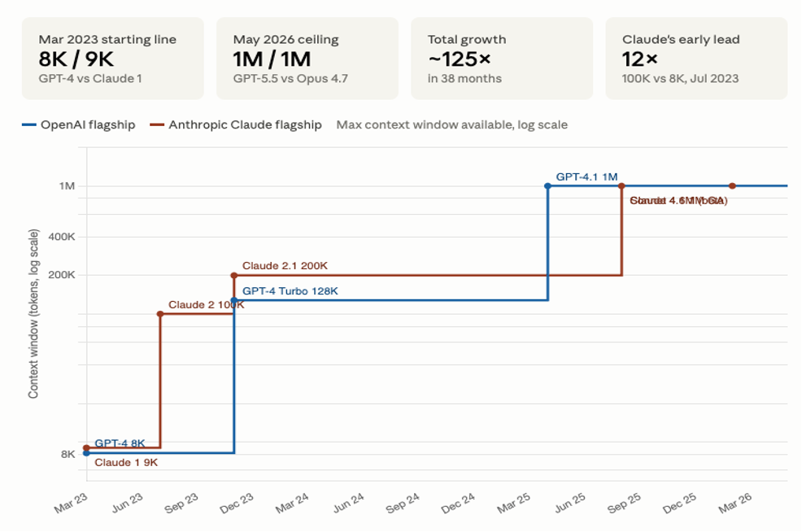Click the Claude's early lead card

(x=696, y=59)
